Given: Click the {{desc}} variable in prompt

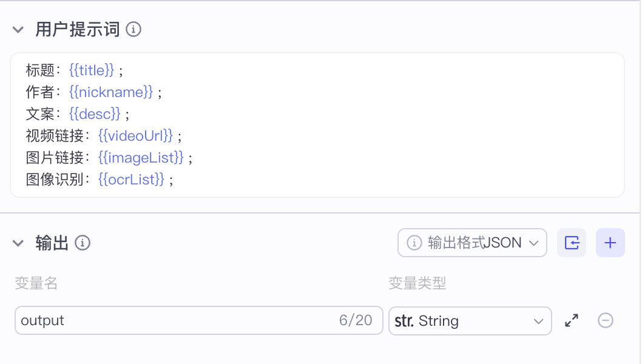Looking at the screenshot, I should (x=95, y=114).
